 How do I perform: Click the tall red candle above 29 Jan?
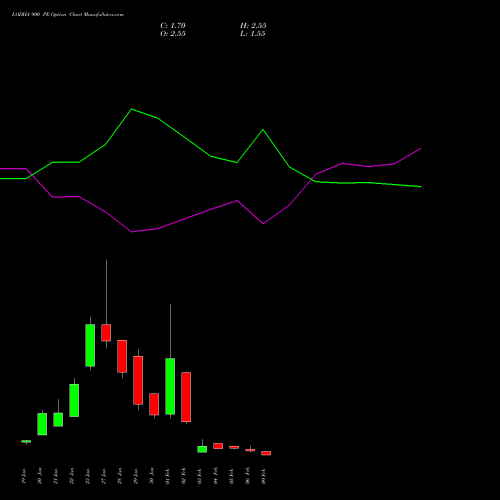(x=138, y=380)
